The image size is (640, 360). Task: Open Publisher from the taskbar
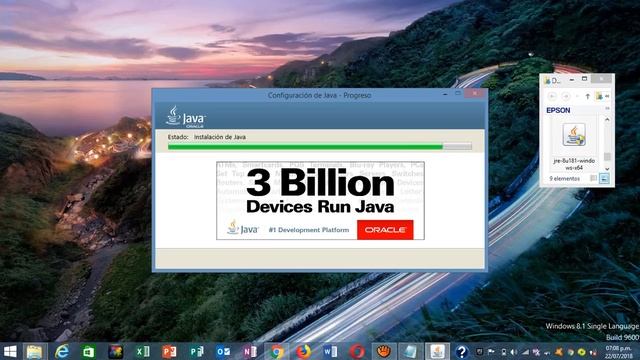tap(196, 351)
